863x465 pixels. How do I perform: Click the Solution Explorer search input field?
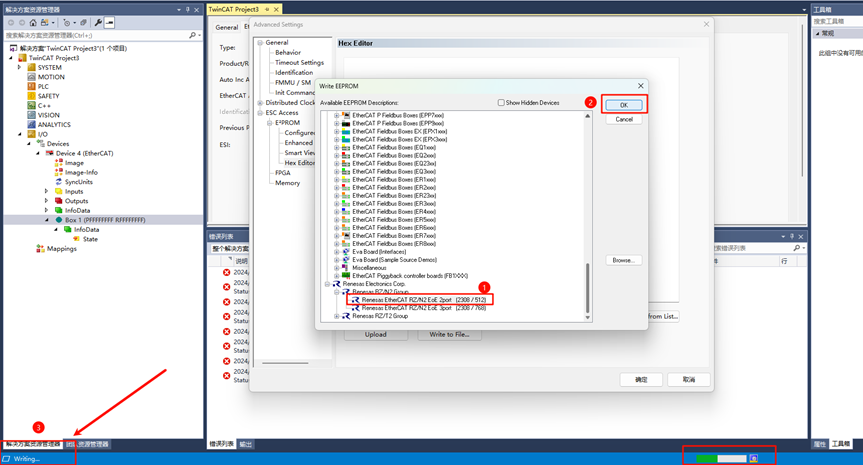(x=96, y=35)
